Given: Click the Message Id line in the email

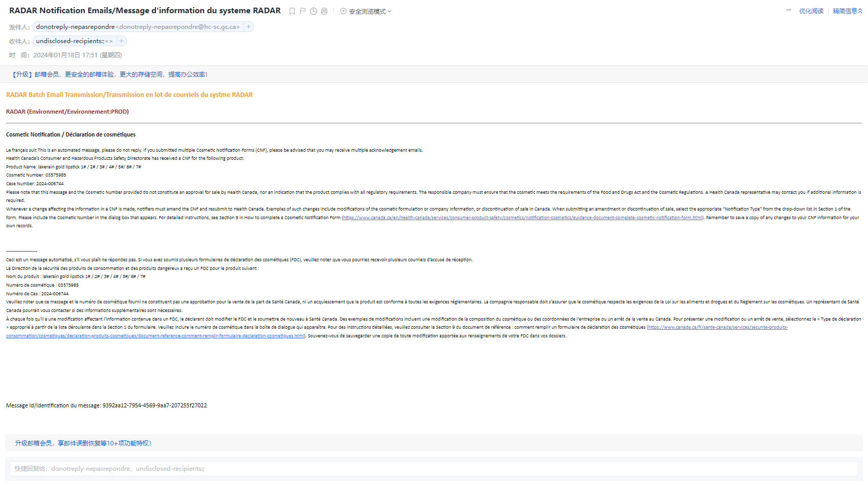Looking at the screenshot, I should (x=107, y=405).
